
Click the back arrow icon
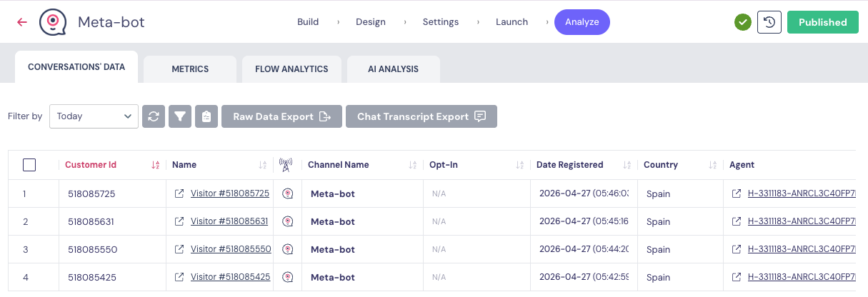click(x=22, y=22)
